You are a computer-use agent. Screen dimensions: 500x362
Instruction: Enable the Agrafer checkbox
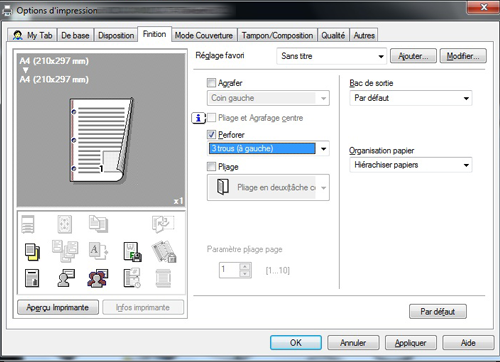coord(211,82)
